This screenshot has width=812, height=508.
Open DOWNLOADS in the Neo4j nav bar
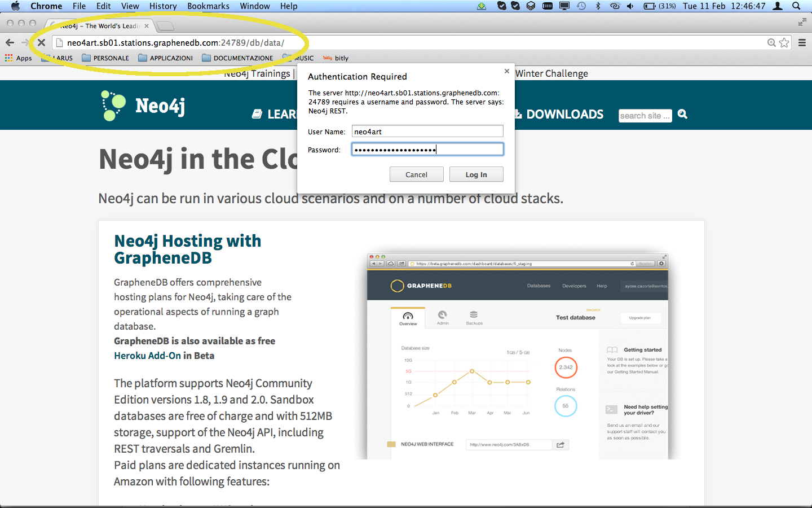pyautogui.click(x=559, y=114)
